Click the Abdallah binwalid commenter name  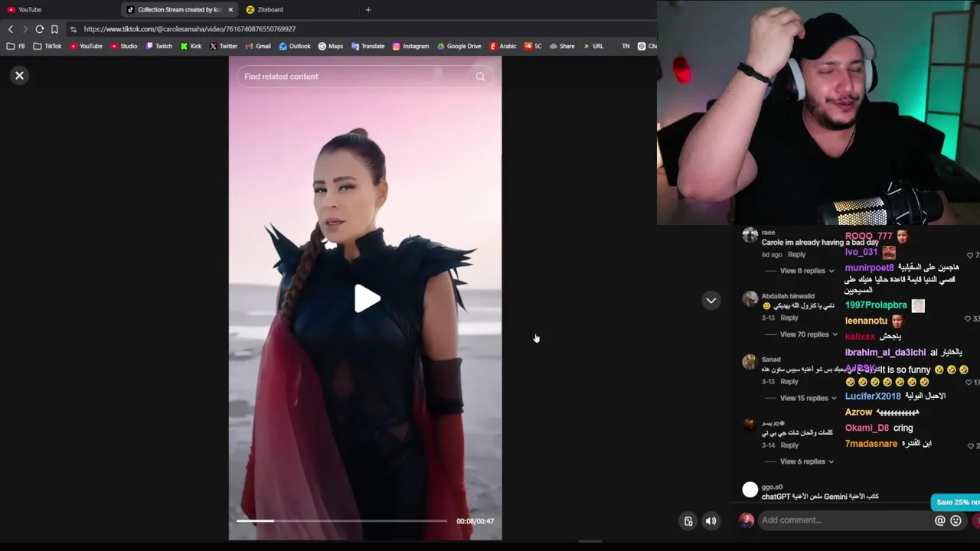(x=788, y=296)
